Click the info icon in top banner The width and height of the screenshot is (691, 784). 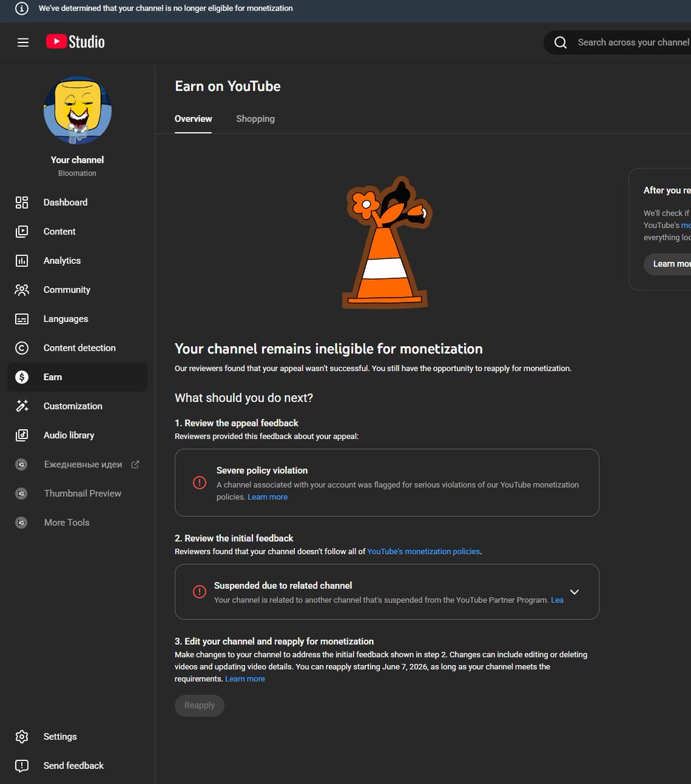22,8
